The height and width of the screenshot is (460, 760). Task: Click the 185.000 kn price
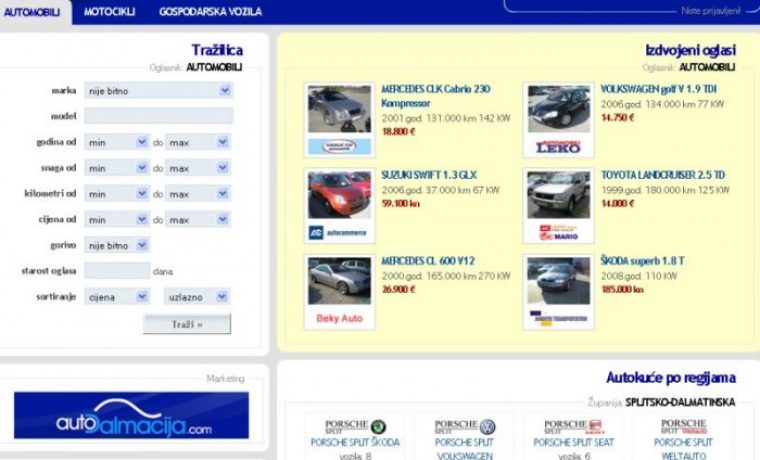(x=622, y=289)
